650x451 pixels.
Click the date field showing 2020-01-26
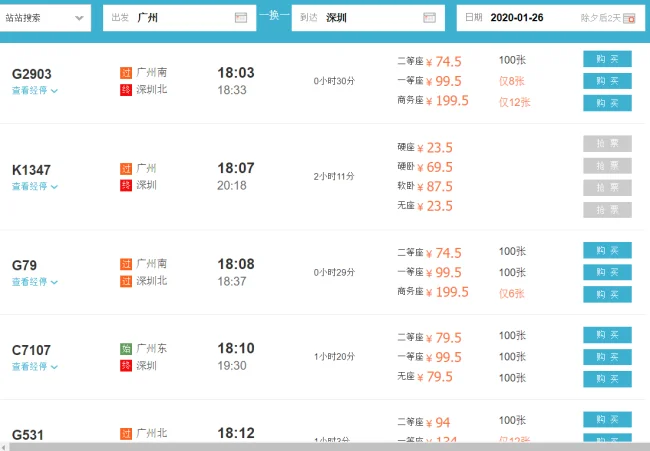tap(551, 18)
